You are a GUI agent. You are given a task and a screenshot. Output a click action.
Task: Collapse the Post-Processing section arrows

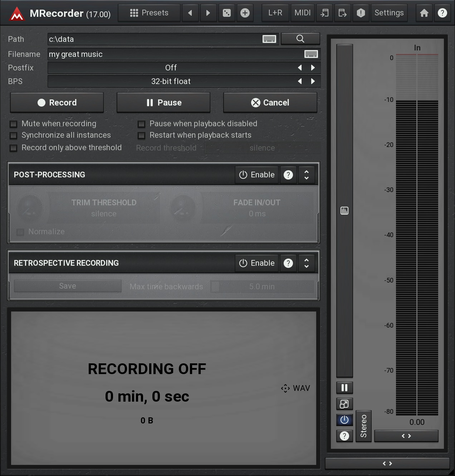click(x=307, y=175)
